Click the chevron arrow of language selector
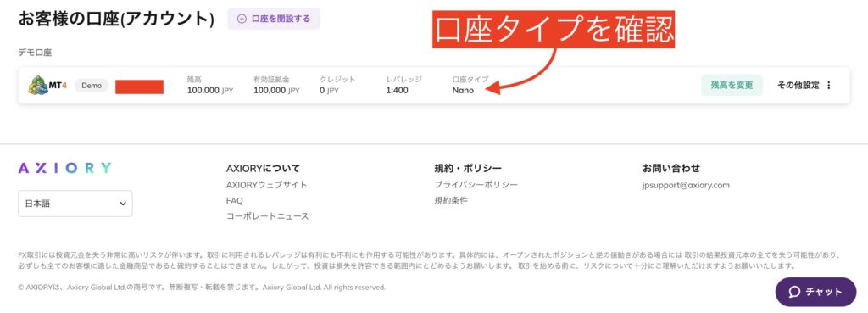868x313 pixels. click(x=123, y=204)
